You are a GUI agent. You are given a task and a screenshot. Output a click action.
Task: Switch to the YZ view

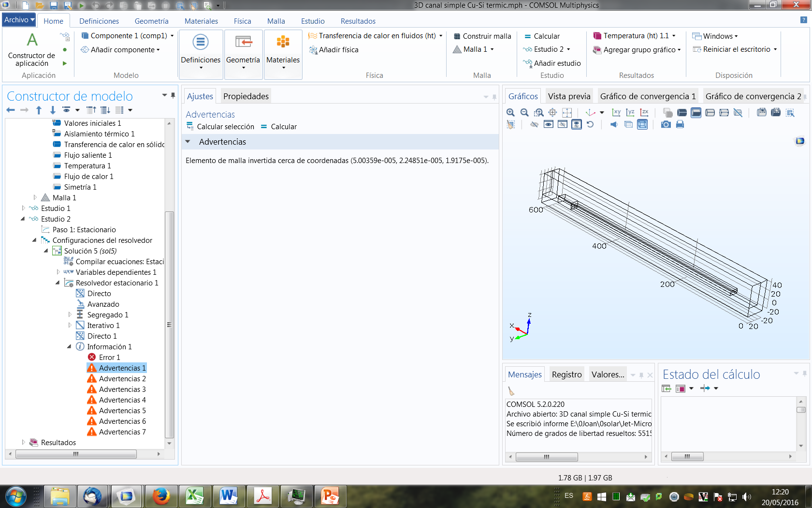coord(630,113)
